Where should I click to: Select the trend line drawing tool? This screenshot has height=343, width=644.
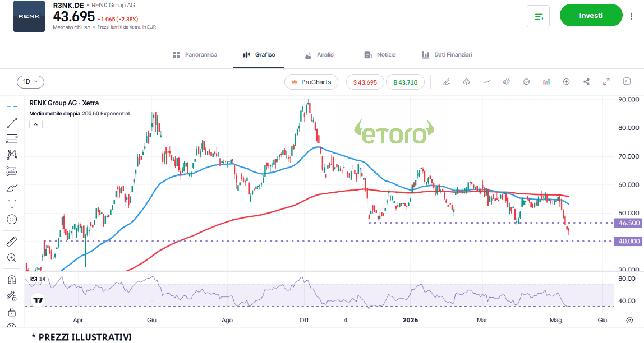click(x=12, y=123)
